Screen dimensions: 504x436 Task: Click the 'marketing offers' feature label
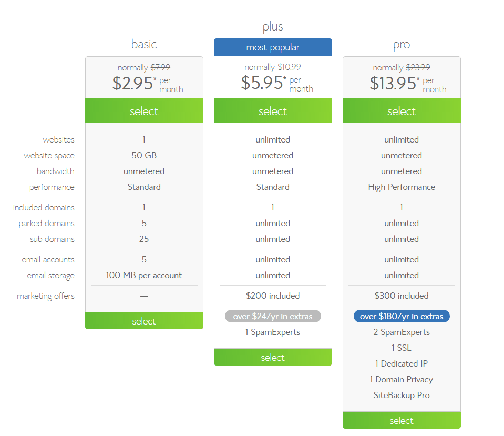(x=46, y=296)
